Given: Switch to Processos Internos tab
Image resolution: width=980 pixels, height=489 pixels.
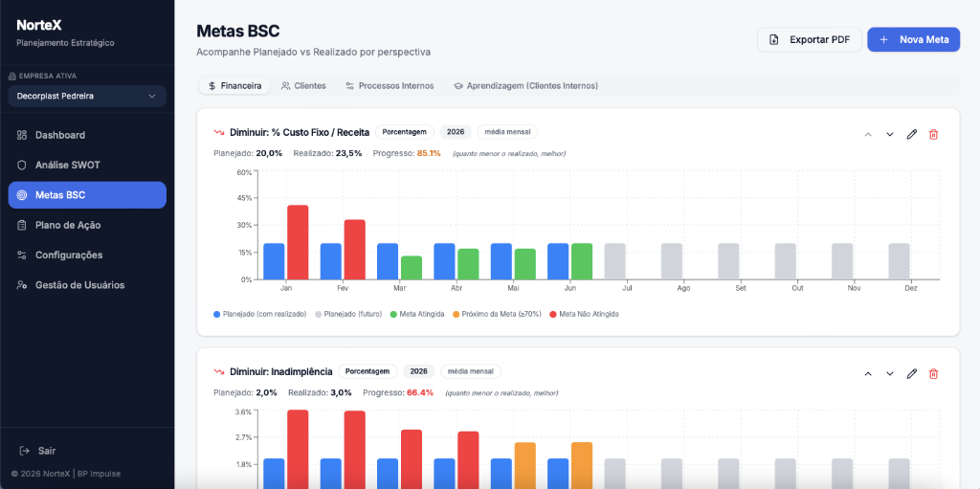Looking at the screenshot, I should pos(390,86).
